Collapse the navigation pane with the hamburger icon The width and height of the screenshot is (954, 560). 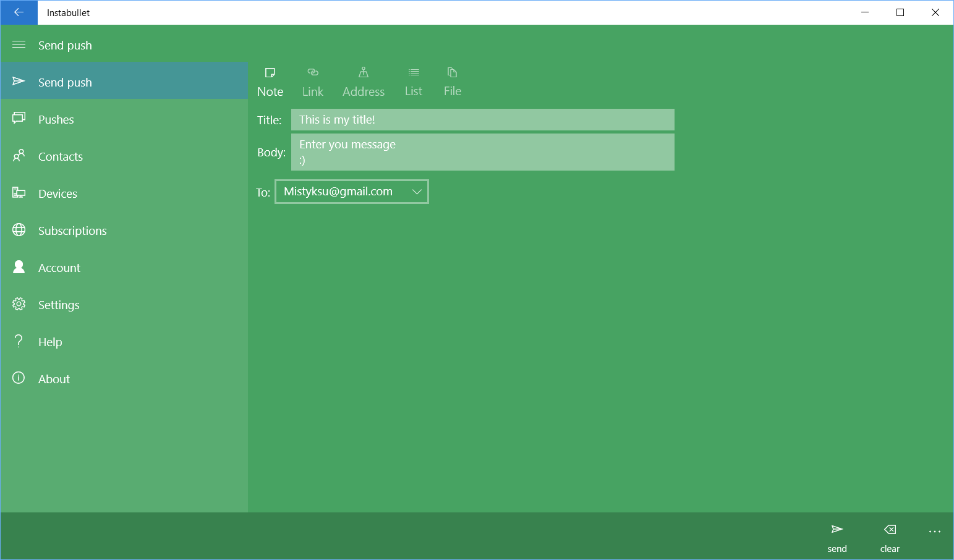point(19,44)
